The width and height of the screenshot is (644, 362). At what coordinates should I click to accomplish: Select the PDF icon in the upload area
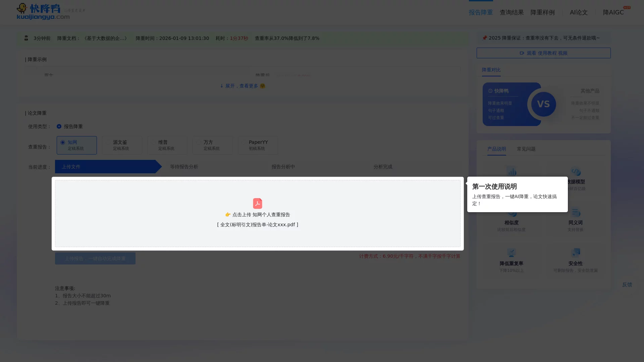(x=257, y=203)
